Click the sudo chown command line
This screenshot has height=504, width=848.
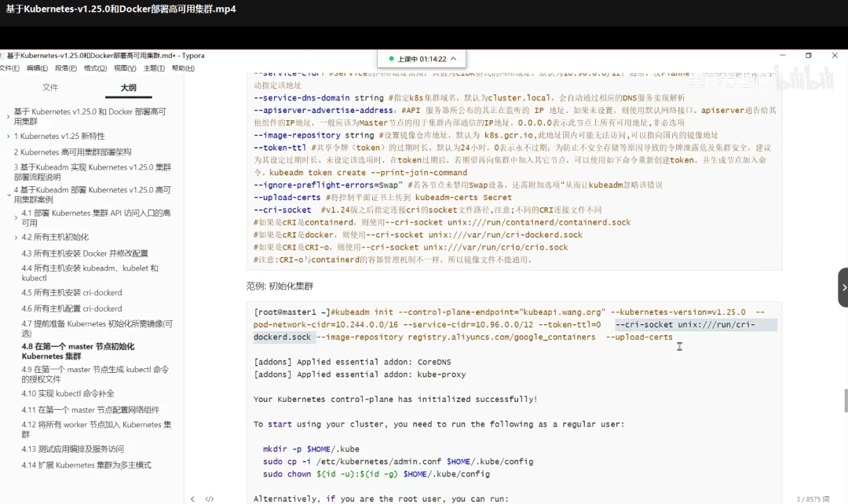pos(376,473)
